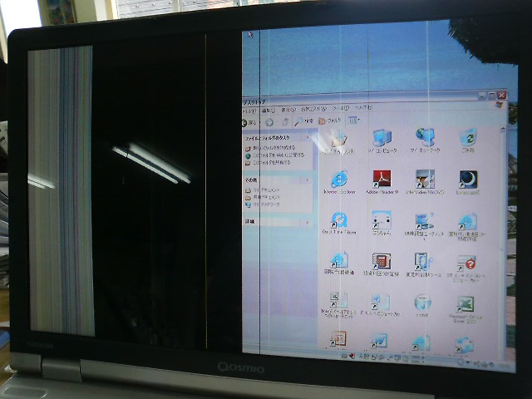Open the Recycle Bin icon
Screen dimensions: 532x399
(x=468, y=138)
